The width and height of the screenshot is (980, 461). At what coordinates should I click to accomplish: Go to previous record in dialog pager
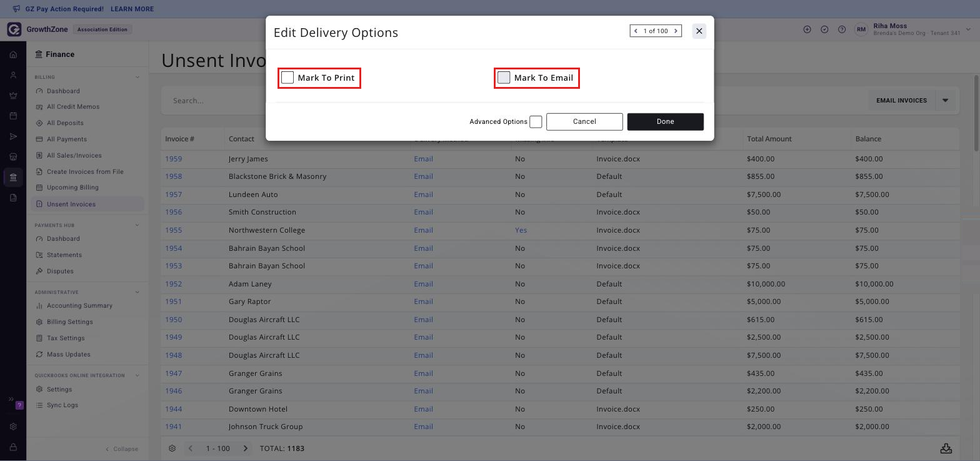tap(636, 31)
